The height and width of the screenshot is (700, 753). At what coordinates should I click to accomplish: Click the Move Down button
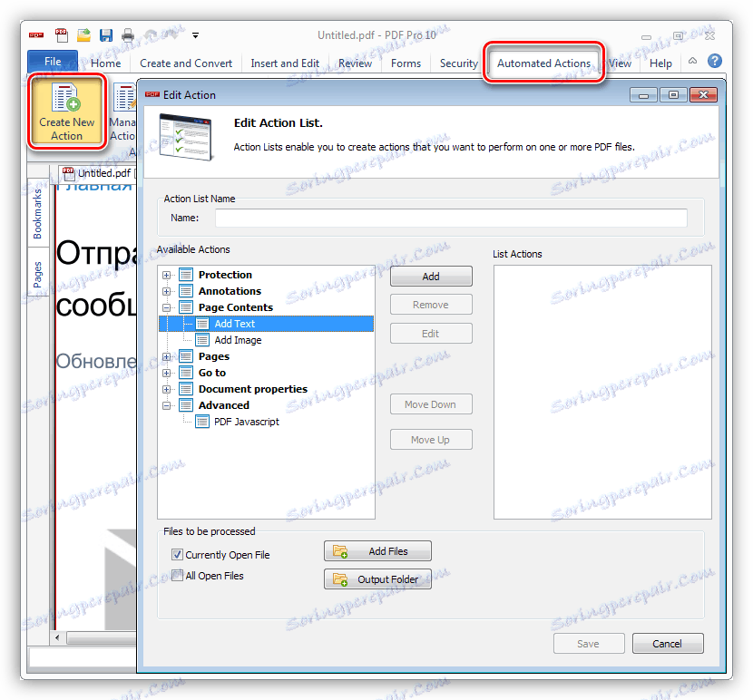431,404
